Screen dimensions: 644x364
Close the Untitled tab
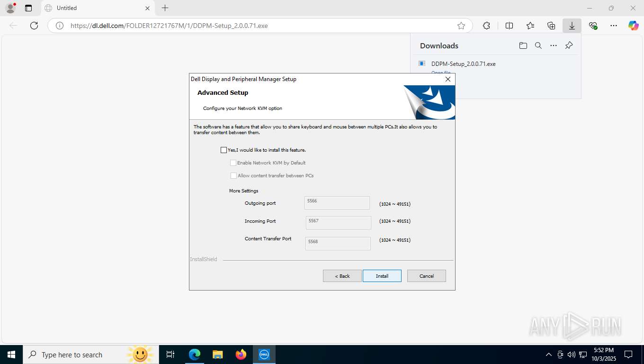tap(147, 8)
